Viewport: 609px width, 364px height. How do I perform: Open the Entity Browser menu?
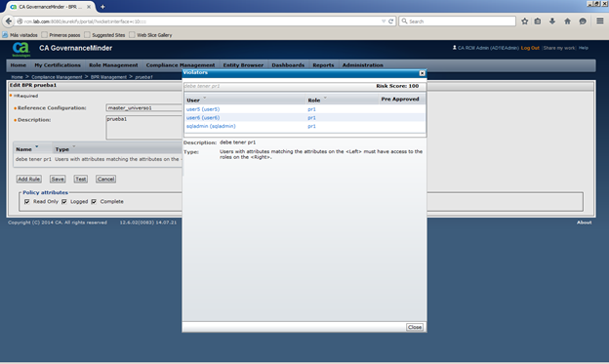point(243,65)
